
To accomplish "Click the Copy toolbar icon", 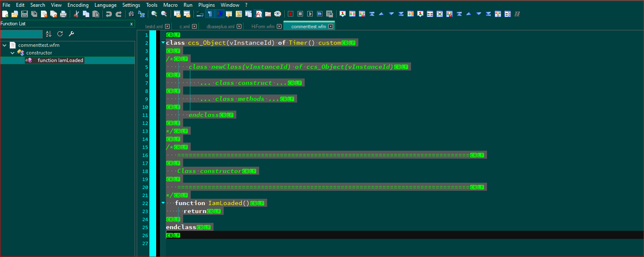I will click(86, 14).
